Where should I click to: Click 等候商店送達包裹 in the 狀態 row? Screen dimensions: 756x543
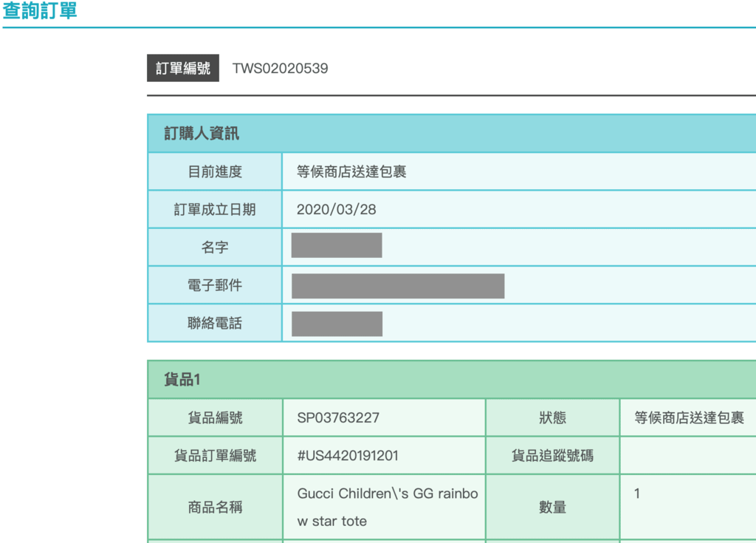click(690, 417)
